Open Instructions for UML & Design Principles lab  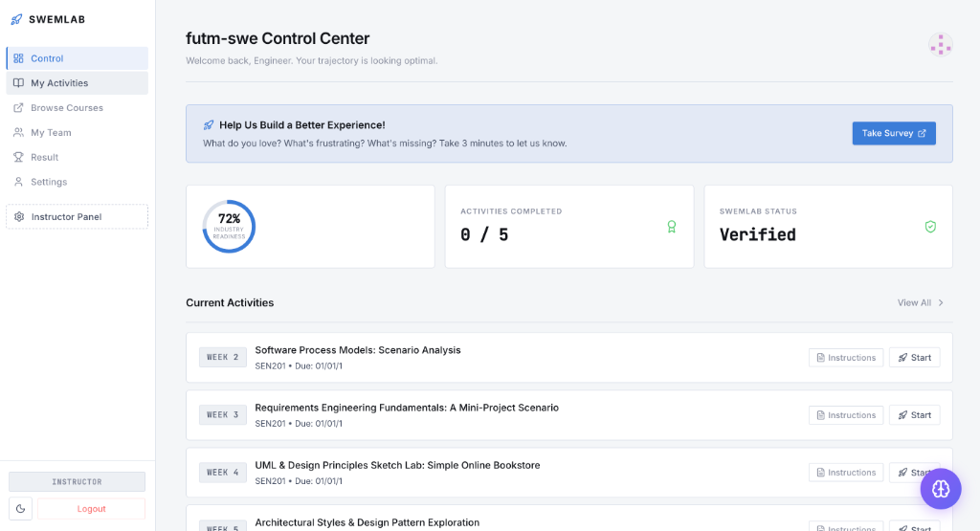click(846, 473)
